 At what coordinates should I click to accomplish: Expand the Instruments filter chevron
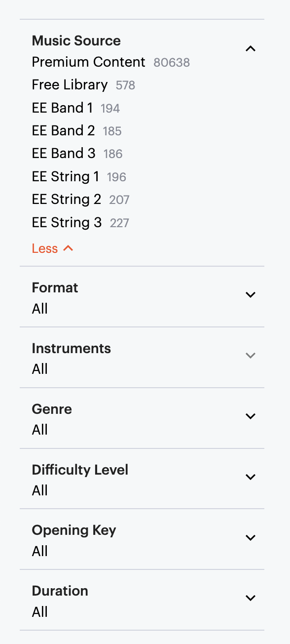[251, 355]
